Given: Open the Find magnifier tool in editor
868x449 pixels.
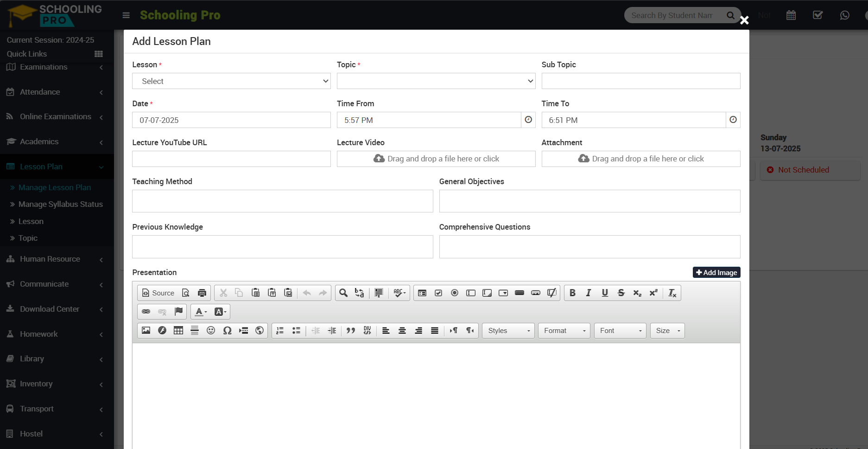Looking at the screenshot, I should point(343,293).
